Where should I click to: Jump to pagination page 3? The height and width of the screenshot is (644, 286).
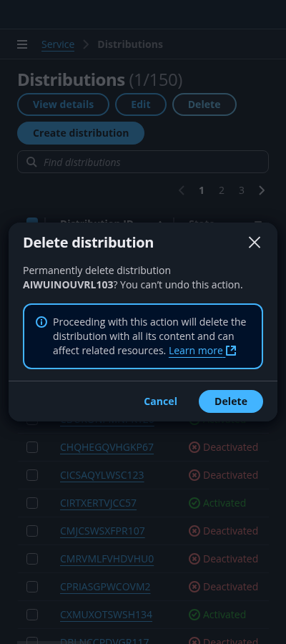pos(242,190)
